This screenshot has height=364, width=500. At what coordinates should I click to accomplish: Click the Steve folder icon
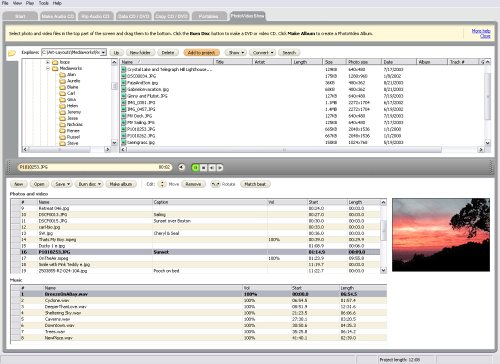pos(62,143)
